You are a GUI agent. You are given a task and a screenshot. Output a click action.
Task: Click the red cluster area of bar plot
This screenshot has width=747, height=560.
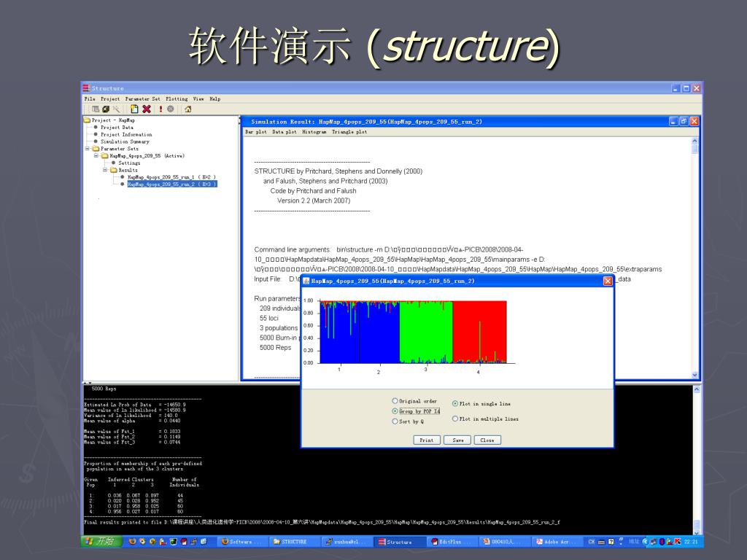pos(479,333)
